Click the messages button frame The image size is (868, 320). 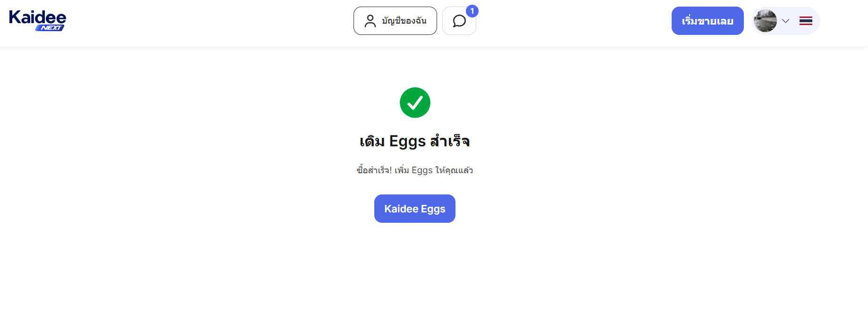459,21
